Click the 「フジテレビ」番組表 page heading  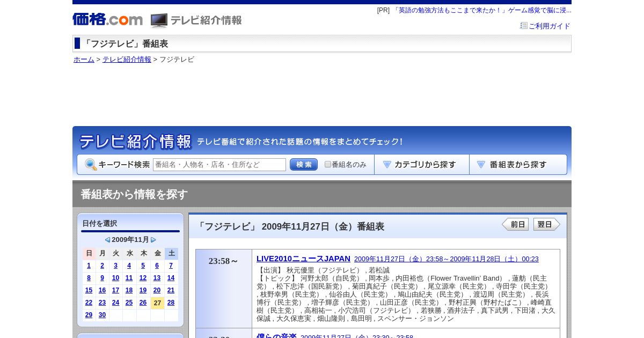(x=125, y=43)
